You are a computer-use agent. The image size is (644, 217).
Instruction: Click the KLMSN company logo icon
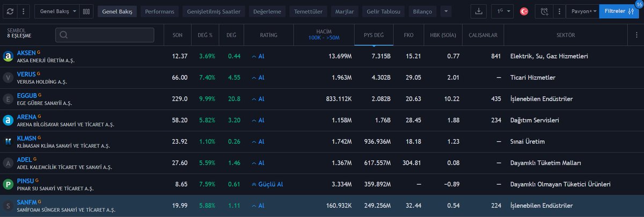click(x=8, y=142)
